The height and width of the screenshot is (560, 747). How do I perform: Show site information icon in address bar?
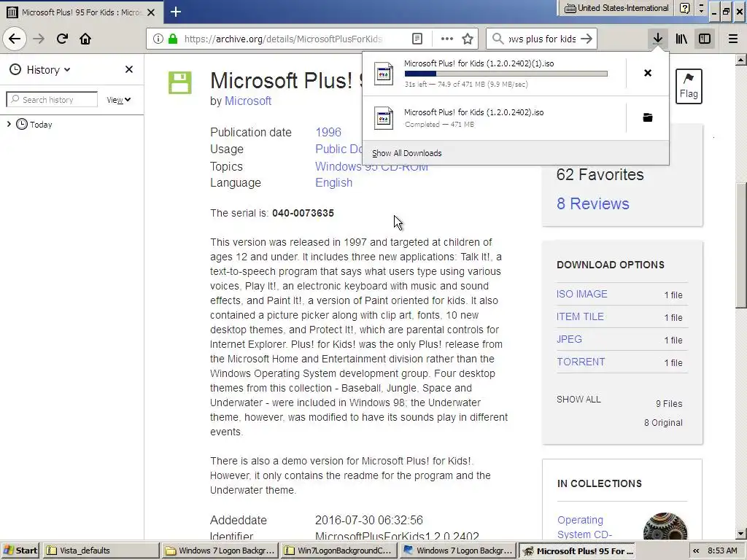tap(158, 39)
